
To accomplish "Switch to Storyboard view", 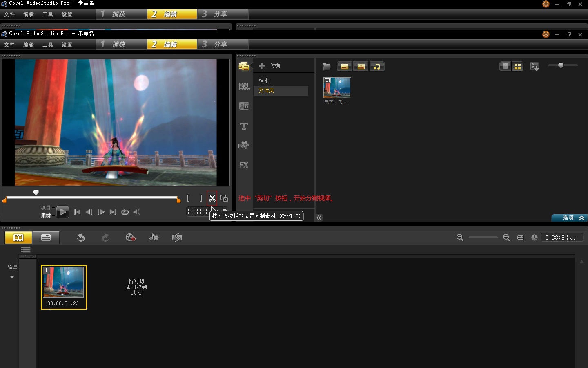I will tap(18, 238).
